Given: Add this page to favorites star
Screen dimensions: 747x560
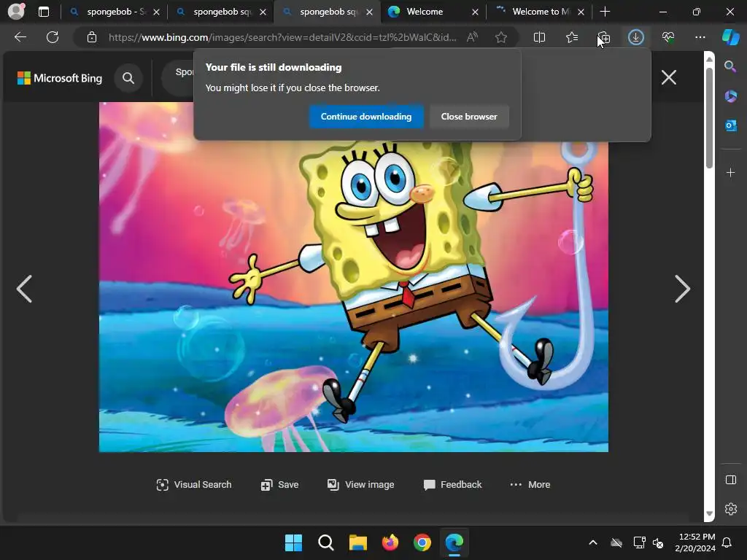Looking at the screenshot, I should tap(500, 37).
